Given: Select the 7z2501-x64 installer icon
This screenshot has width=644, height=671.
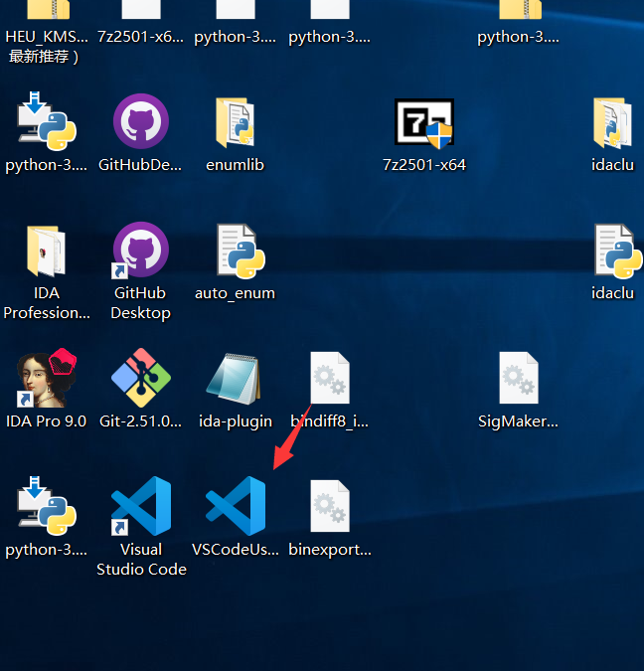Looking at the screenshot, I should (x=424, y=123).
